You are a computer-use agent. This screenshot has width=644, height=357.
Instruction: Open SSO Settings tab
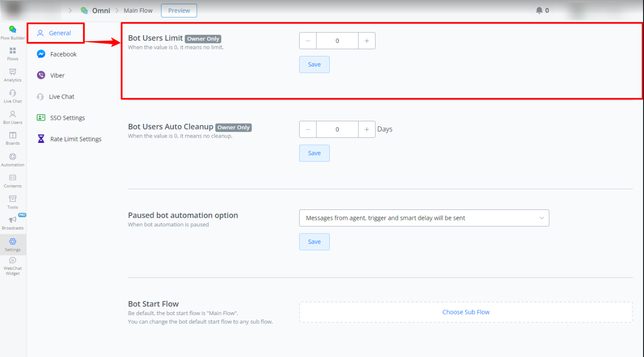click(x=67, y=118)
